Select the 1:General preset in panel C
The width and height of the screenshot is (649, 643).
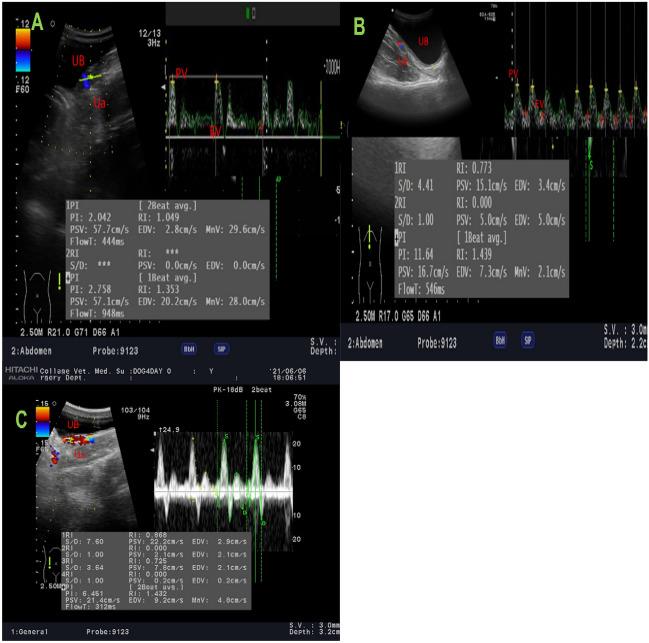click(29, 632)
